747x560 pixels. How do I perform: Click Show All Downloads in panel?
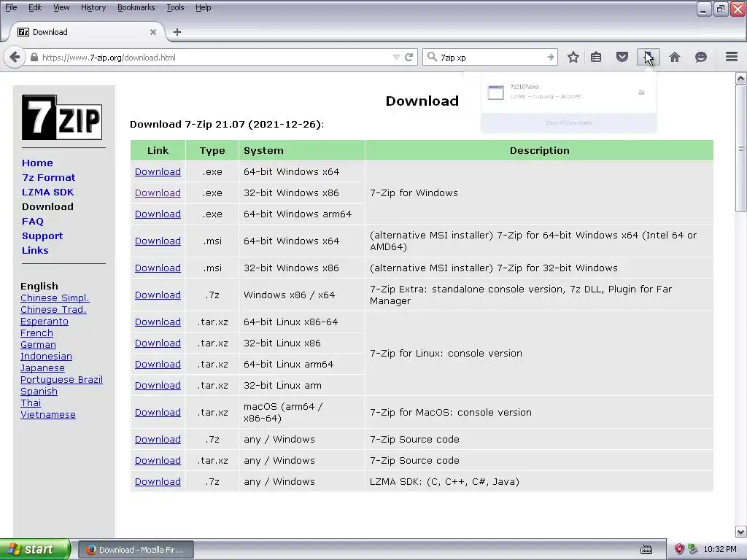(x=568, y=122)
